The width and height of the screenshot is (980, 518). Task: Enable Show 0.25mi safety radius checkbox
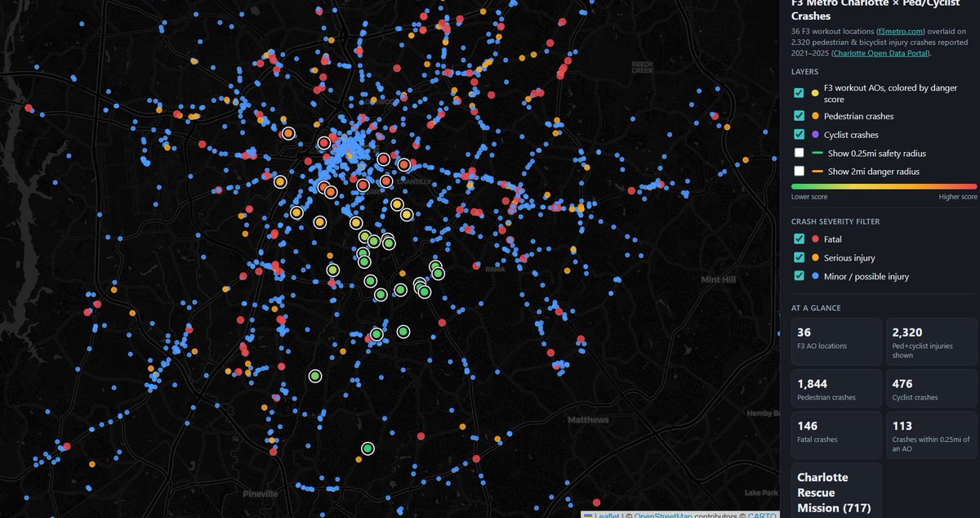coord(799,154)
